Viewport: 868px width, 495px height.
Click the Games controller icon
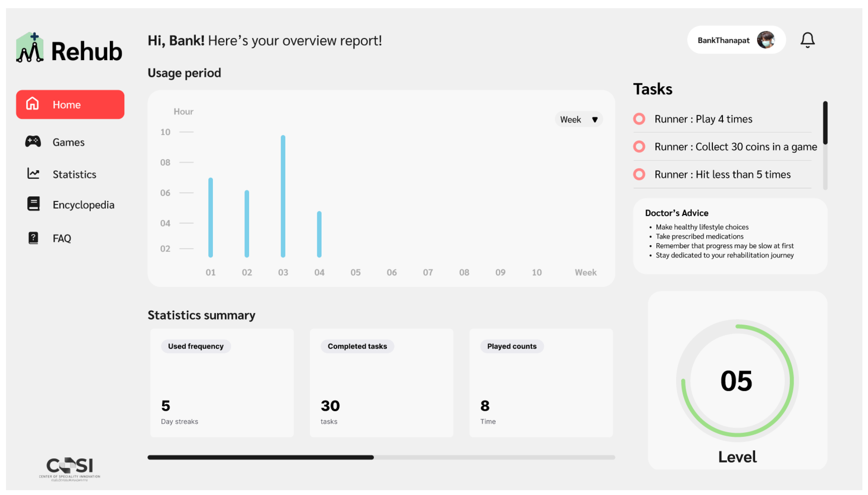[x=33, y=141]
